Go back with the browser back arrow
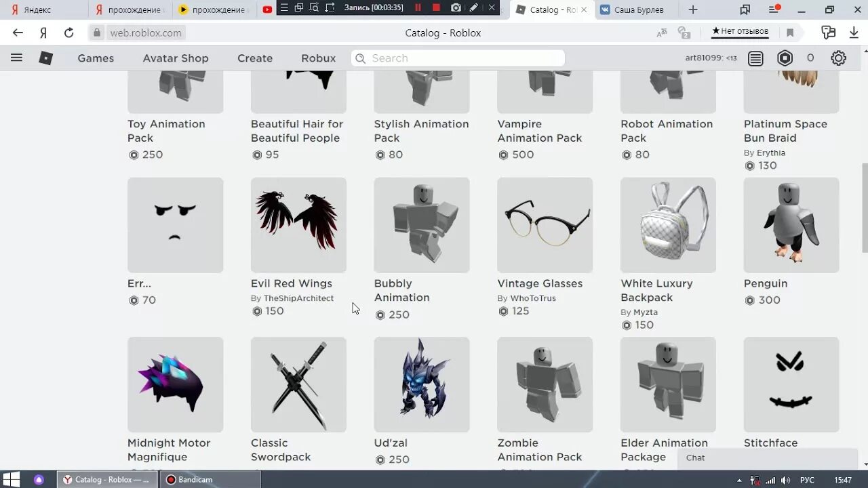Image resolution: width=868 pixels, height=488 pixels. click(x=18, y=33)
